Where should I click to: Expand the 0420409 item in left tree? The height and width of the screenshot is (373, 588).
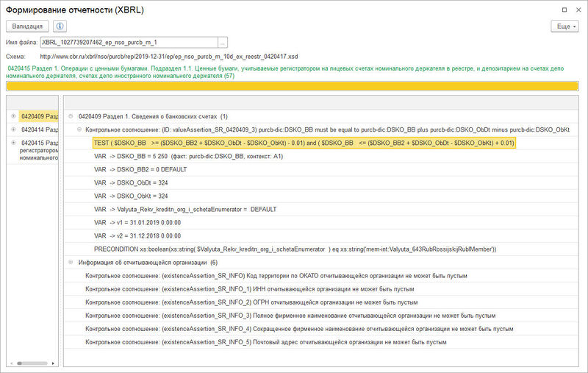point(13,116)
